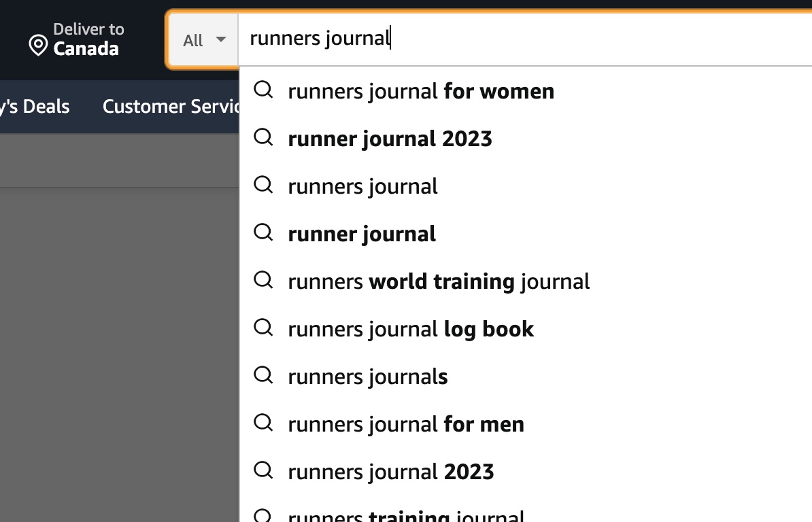The height and width of the screenshot is (522, 812).
Task: Click the location pin icon near 'Deliver to'
Action: (37, 43)
